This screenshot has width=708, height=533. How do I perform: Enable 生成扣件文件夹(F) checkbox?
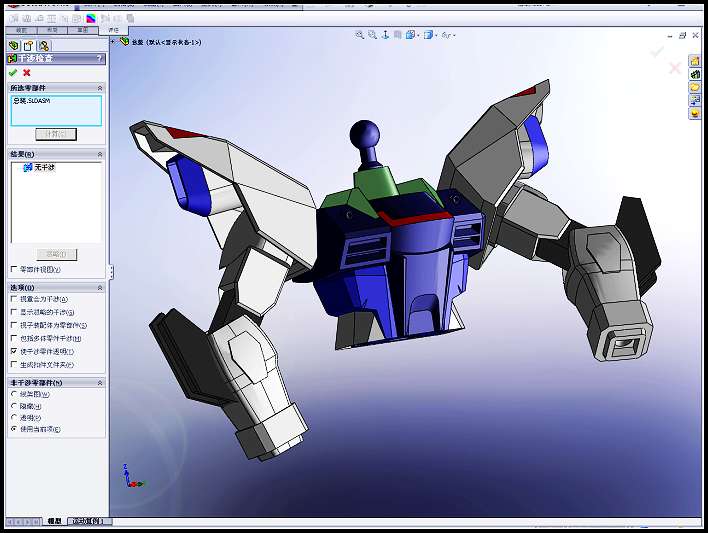click(14, 364)
